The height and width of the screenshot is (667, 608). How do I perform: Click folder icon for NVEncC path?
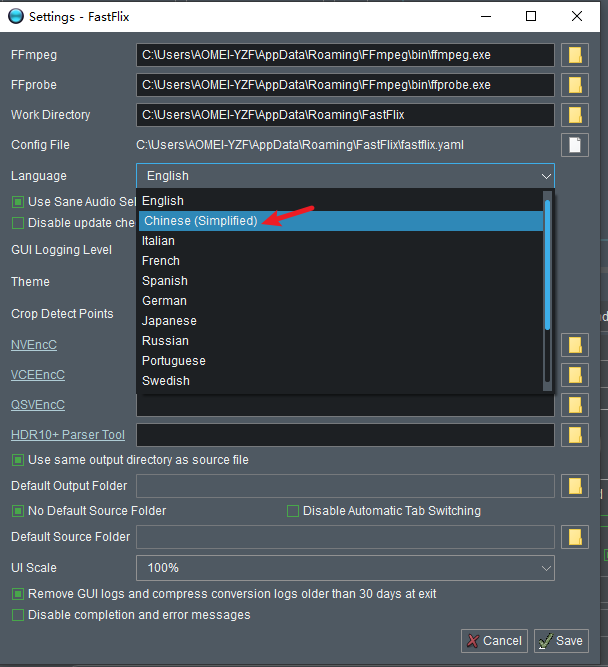coord(575,345)
